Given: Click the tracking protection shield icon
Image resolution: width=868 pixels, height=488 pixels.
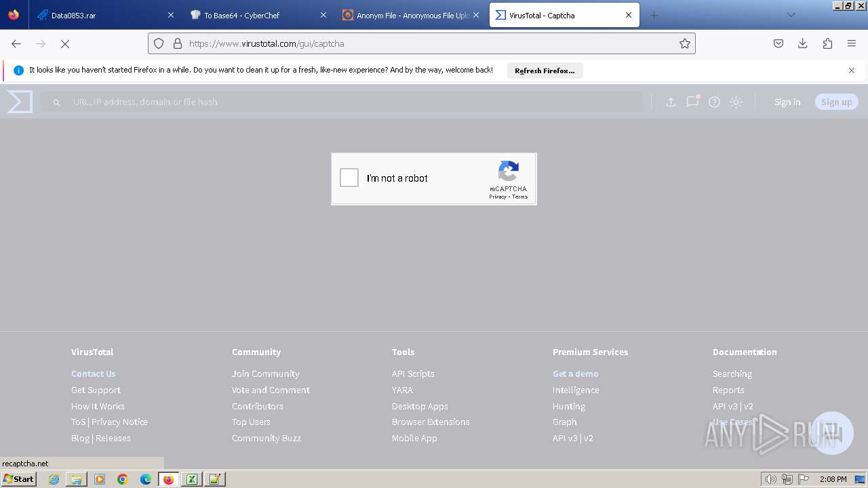Looking at the screenshot, I should click(159, 43).
